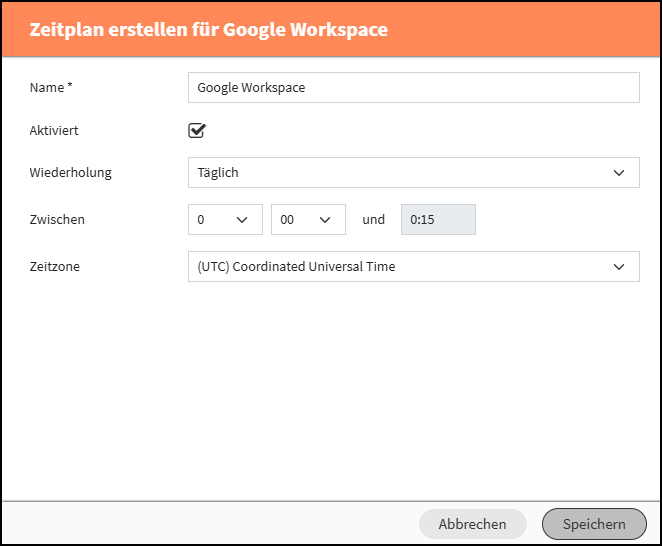Image resolution: width=662 pixels, height=546 pixels.
Task: Click the Name input field
Action: pyautogui.click(x=414, y=87)
